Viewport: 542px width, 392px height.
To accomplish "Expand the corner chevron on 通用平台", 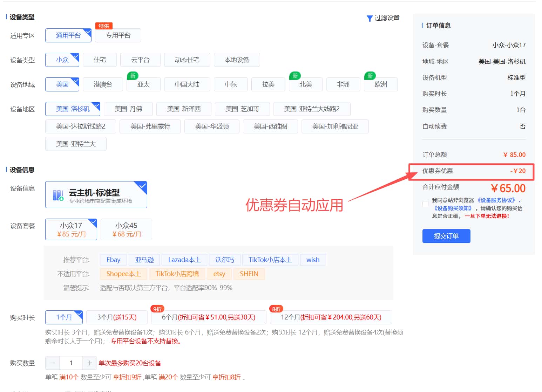I will pyautogui.click(x=88, y=32).
